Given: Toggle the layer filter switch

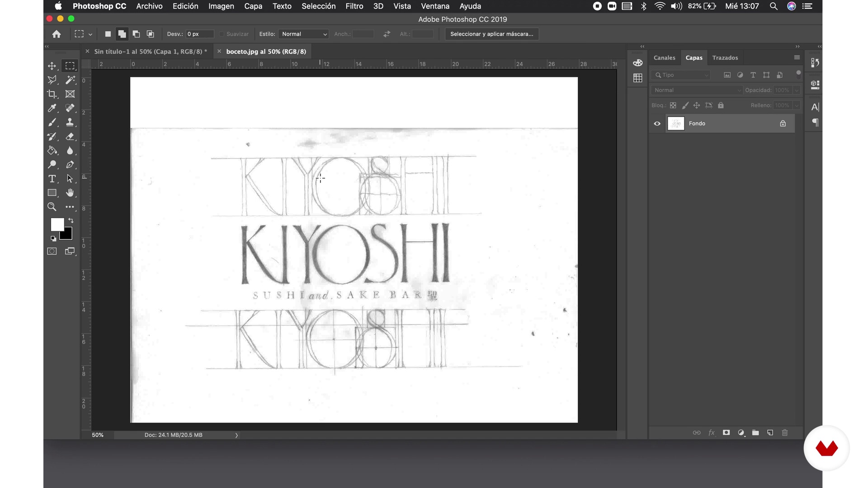Looking at the screenshot, I should [798, 74].
